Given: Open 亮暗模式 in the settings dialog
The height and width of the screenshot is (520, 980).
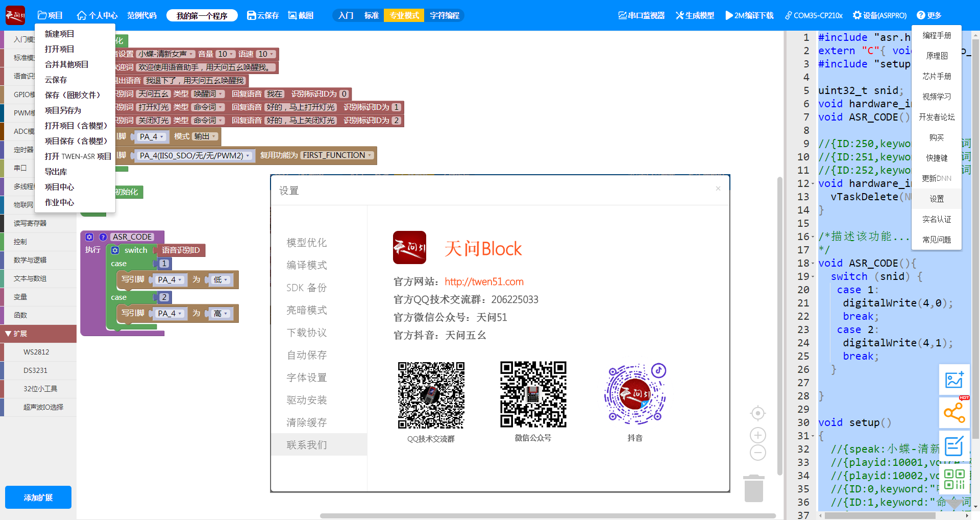Looking at the screenshot, I should 306,310.
